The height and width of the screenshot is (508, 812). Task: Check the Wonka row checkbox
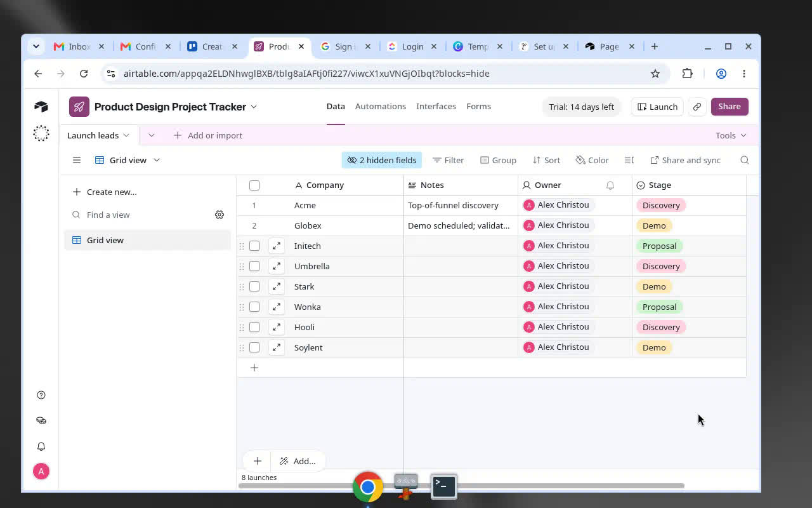pos(254,307)
